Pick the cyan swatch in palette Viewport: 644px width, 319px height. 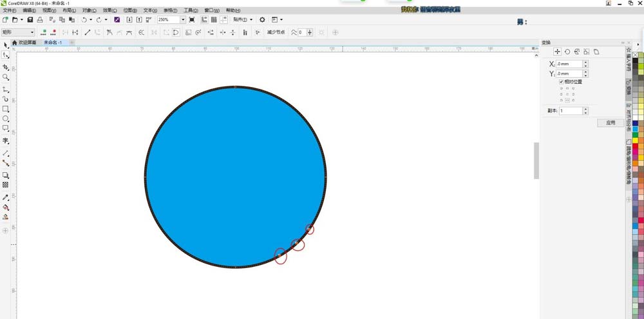point(636,129)
